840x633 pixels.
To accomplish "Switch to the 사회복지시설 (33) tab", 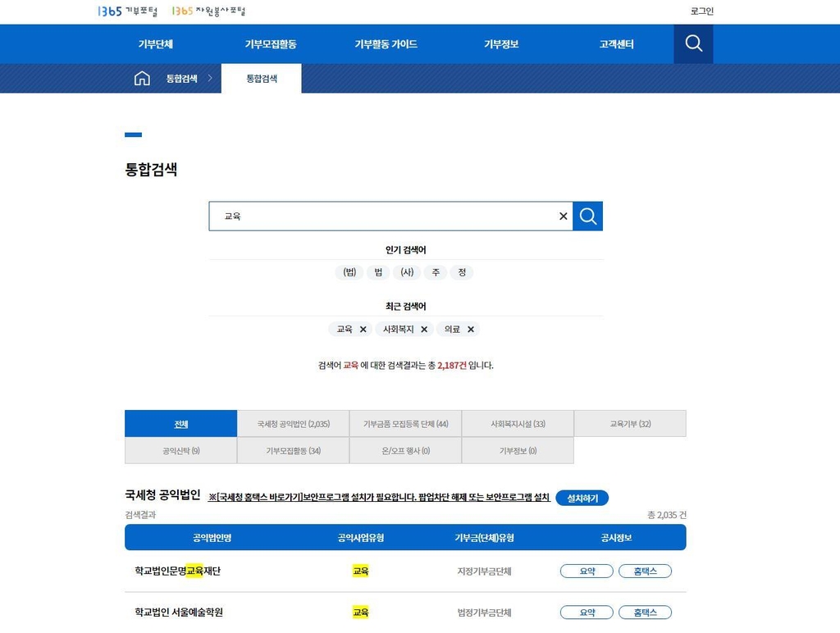I will [518, 424].
